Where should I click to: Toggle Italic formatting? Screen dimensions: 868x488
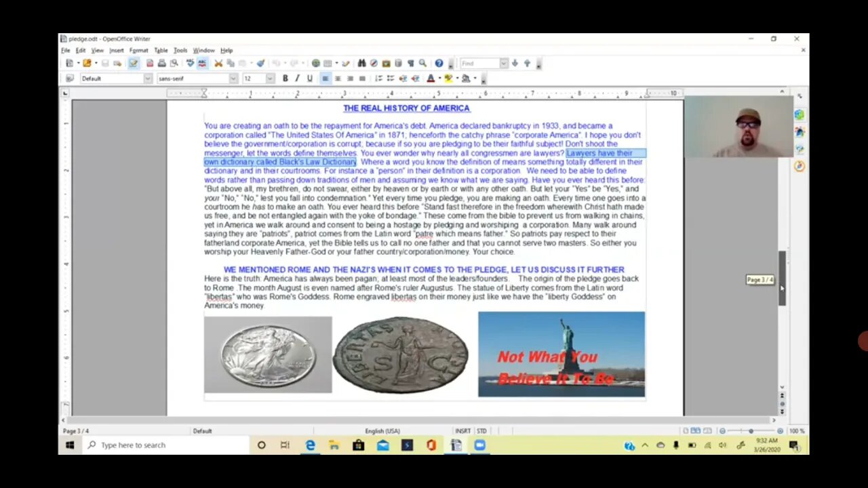(297, 79)
